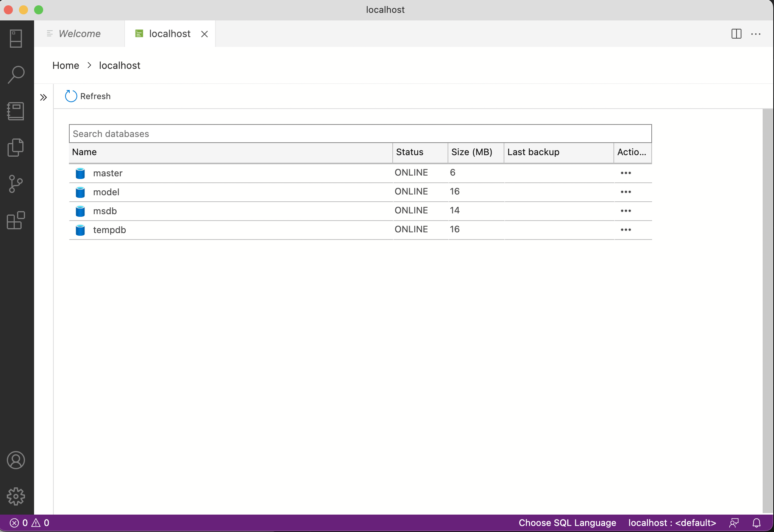Close the localhost tab
774x532 pixels.
[204, 34]
